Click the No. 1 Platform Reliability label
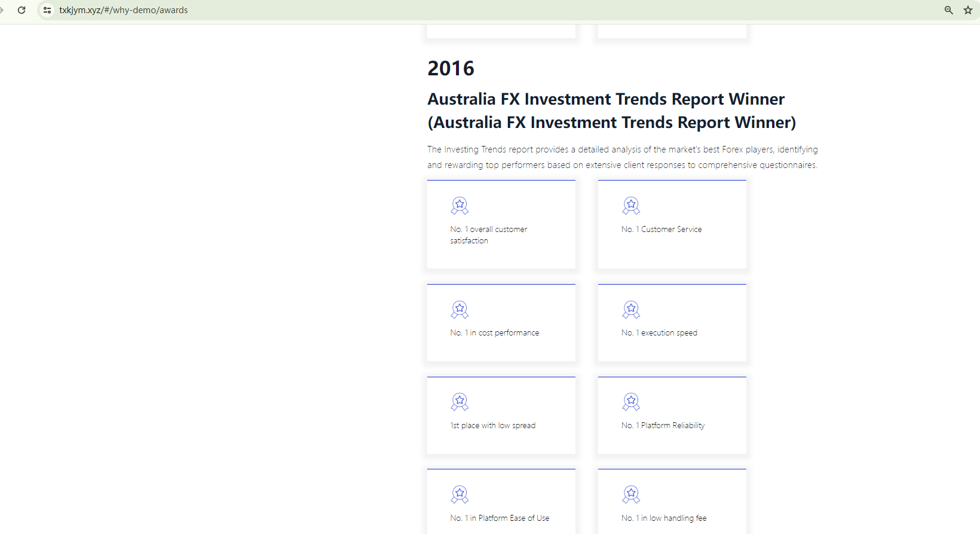 [x=663, y=425]
